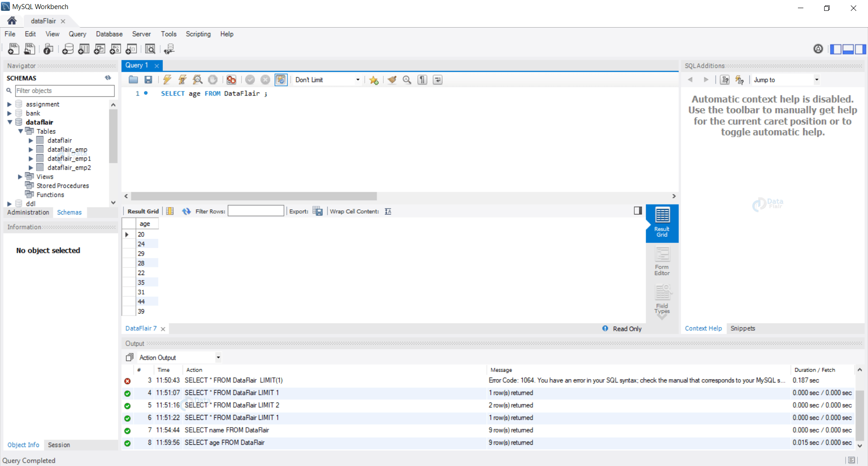868x466 pixels.
Task: Toggle automatic context help
Action: tap(740, 80)
